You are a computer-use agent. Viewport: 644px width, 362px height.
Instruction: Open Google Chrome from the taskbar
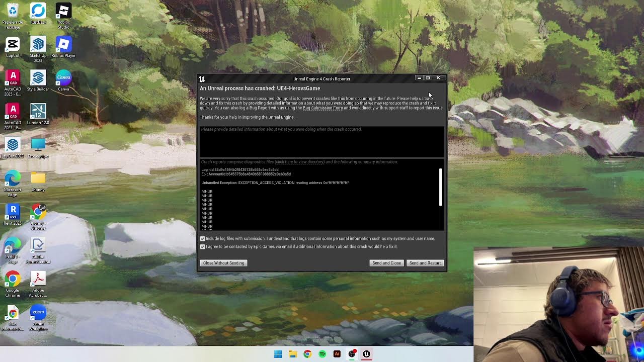pyautogui.click(x=307, y=354)
